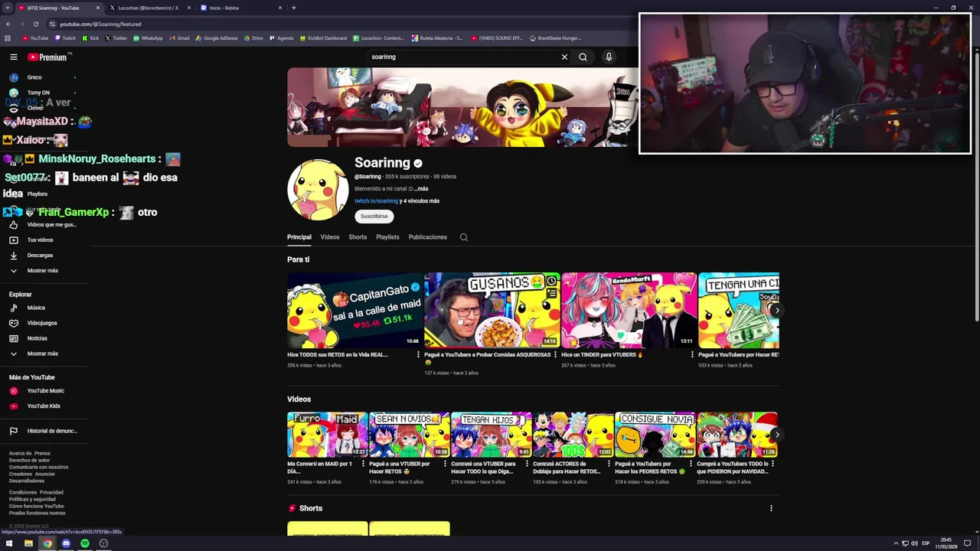Click the YouTube search input field

tap(462, 57)
